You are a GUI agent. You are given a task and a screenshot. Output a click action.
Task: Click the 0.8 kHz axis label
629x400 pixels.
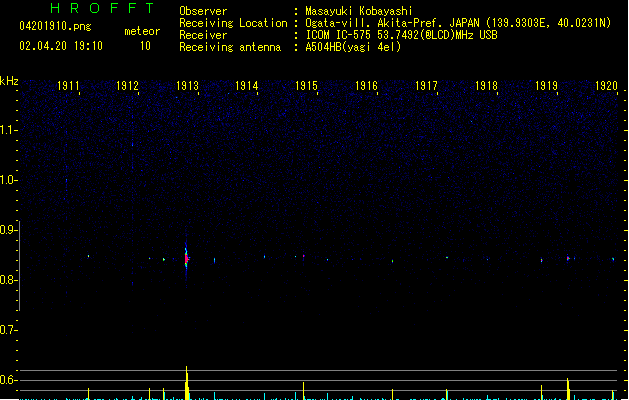coord(8,280)
